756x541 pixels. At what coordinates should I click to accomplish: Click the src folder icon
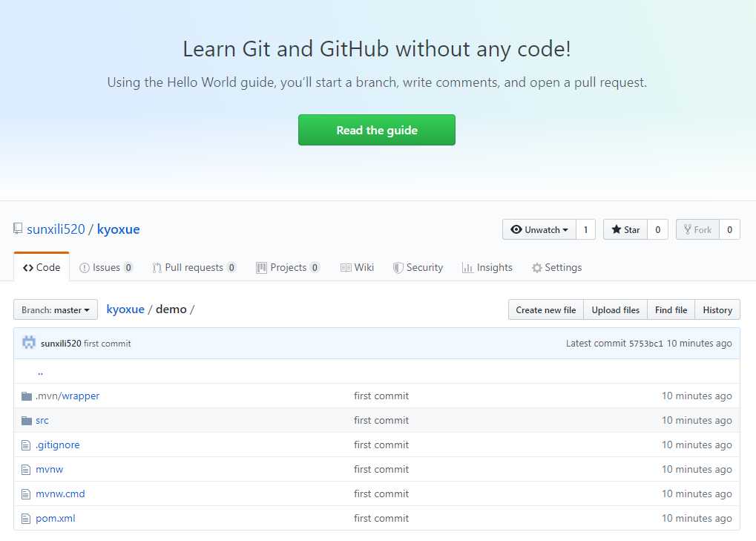point(27,420)
